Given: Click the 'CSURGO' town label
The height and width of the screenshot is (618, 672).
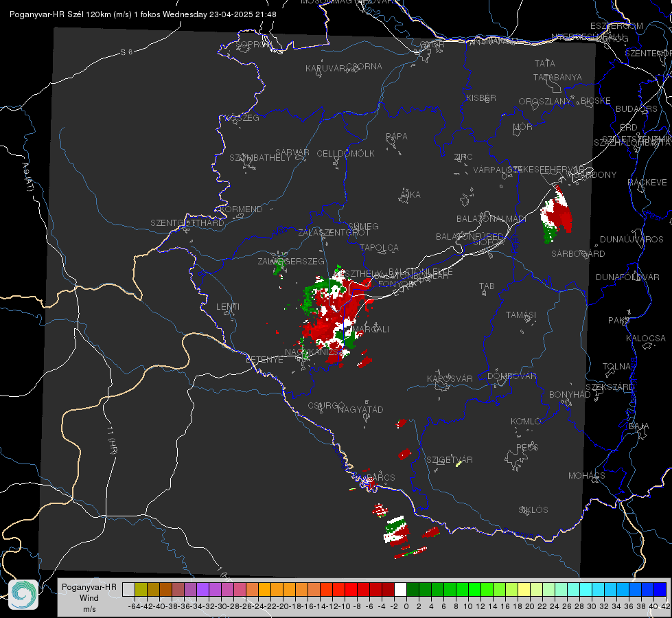Looking at the screenshot, I should 326,405.
